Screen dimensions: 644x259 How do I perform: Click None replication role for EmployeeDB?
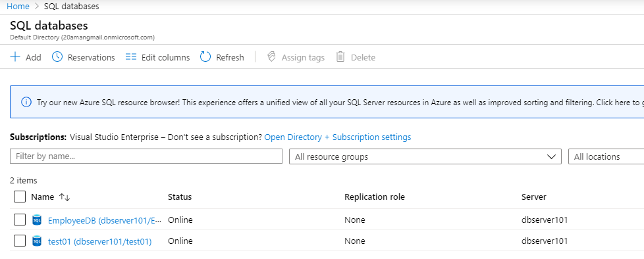coord(355,220)
